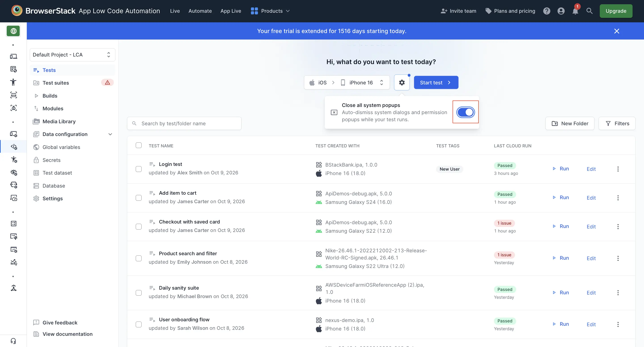Click the Search by test/folder name field
Image resolution: width=644 pixels, height=347 pixels.
[x=184, y=123]
